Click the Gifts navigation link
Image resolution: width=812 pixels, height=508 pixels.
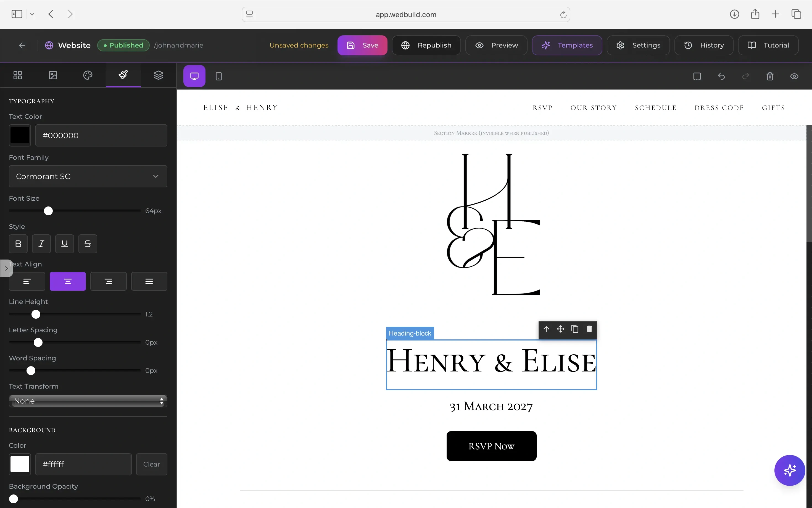(x=773, y=108)
